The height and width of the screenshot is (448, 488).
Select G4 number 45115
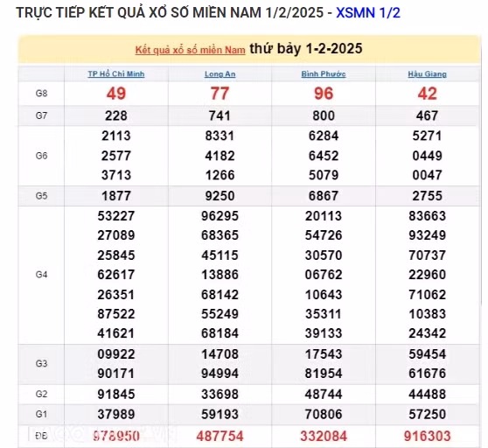tap(220, 255)
